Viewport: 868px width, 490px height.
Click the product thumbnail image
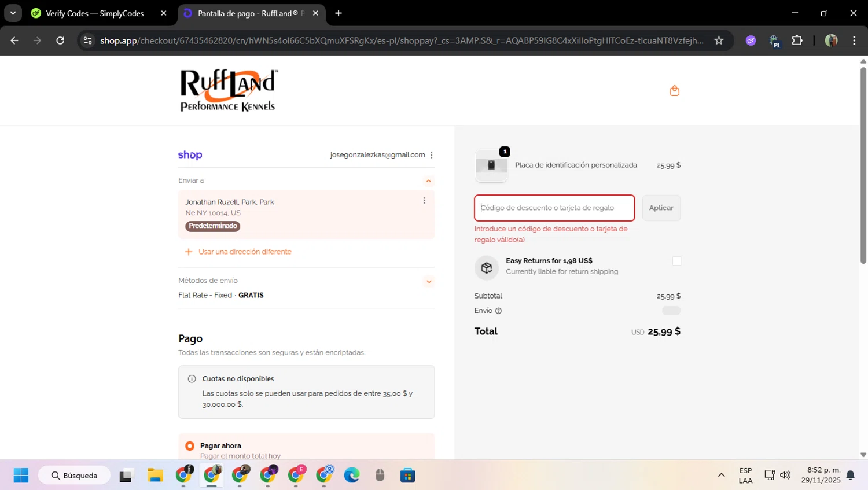[x=491, y=165]
